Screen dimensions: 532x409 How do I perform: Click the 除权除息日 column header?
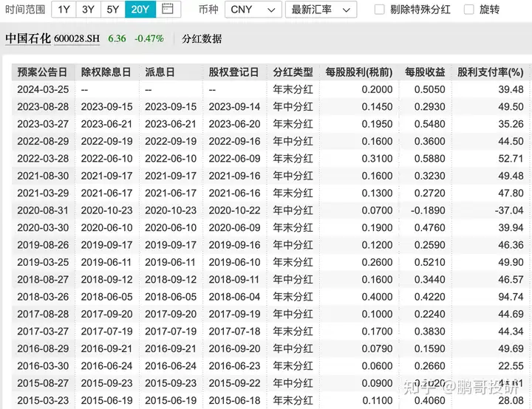pos(106,72)
